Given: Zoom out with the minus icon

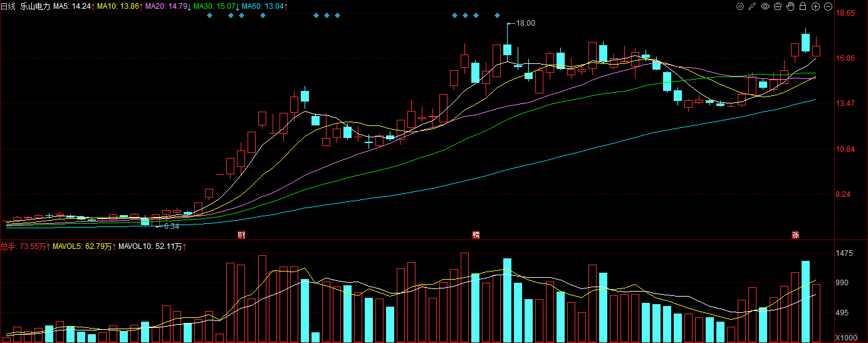Looking at the screenshot, I should [x=828, y=6].
